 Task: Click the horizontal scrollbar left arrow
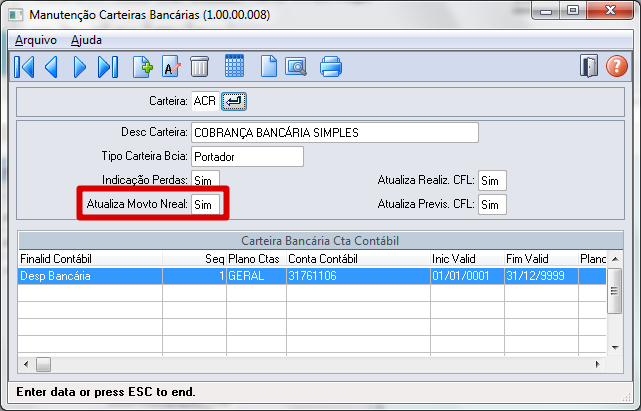pos(26,364)
